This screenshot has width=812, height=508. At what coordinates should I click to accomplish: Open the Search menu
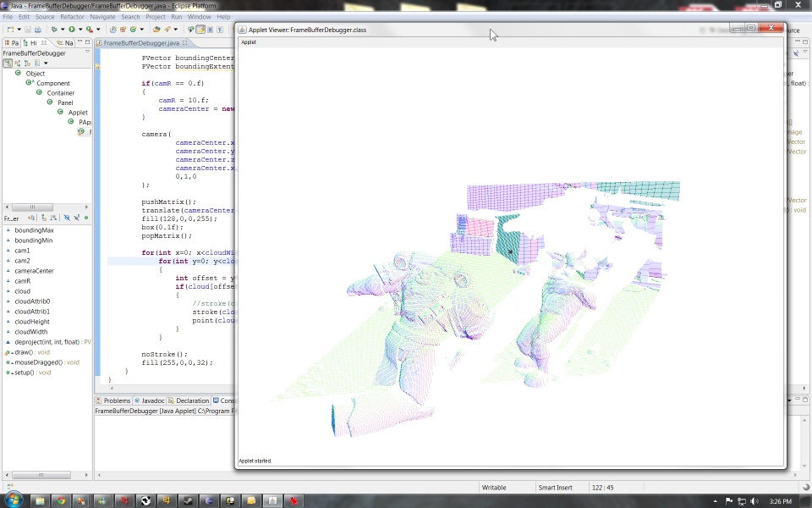point(130,17)
